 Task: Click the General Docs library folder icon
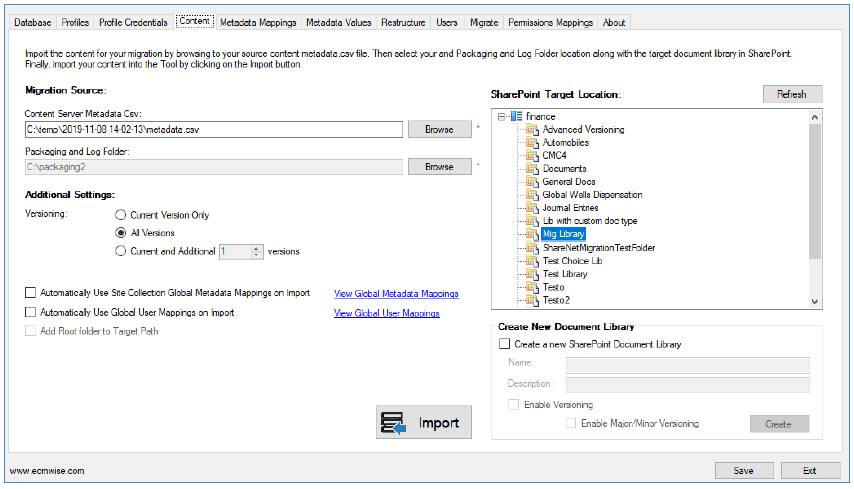coord(532,182)
